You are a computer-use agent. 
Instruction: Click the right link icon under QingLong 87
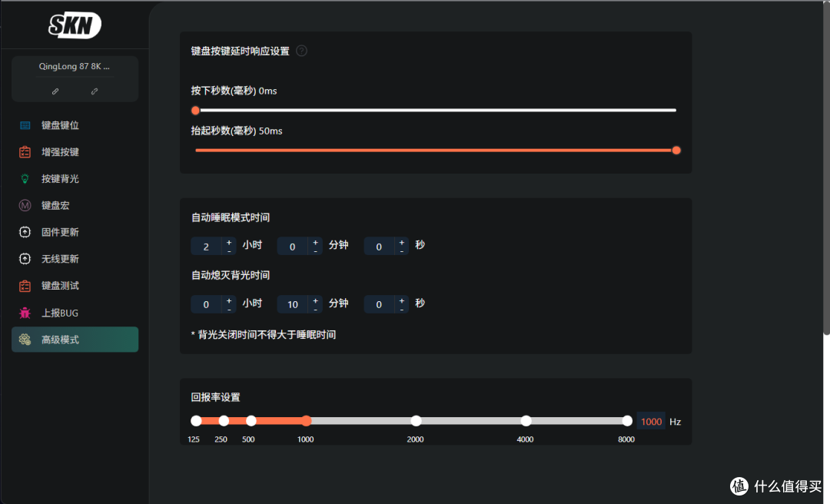click(x=95, y=91)
